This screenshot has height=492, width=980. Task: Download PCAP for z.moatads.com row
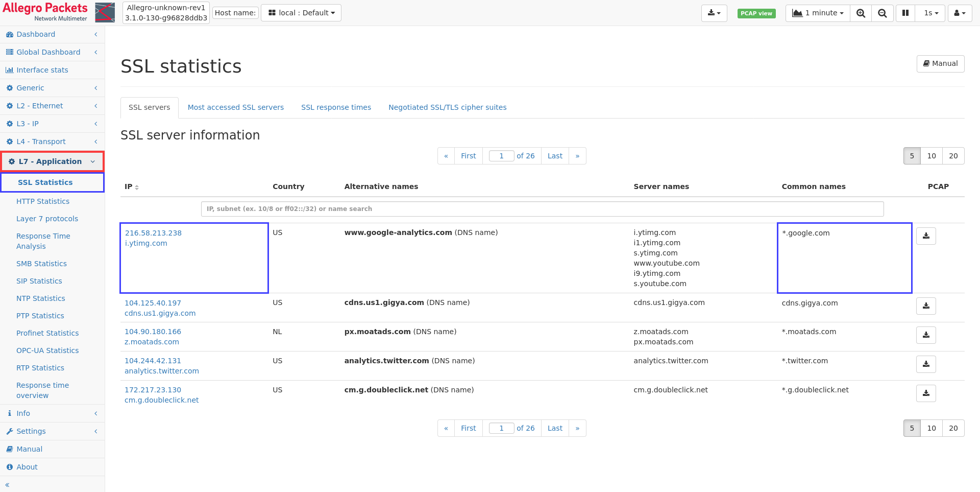click(x=926, y=335)
